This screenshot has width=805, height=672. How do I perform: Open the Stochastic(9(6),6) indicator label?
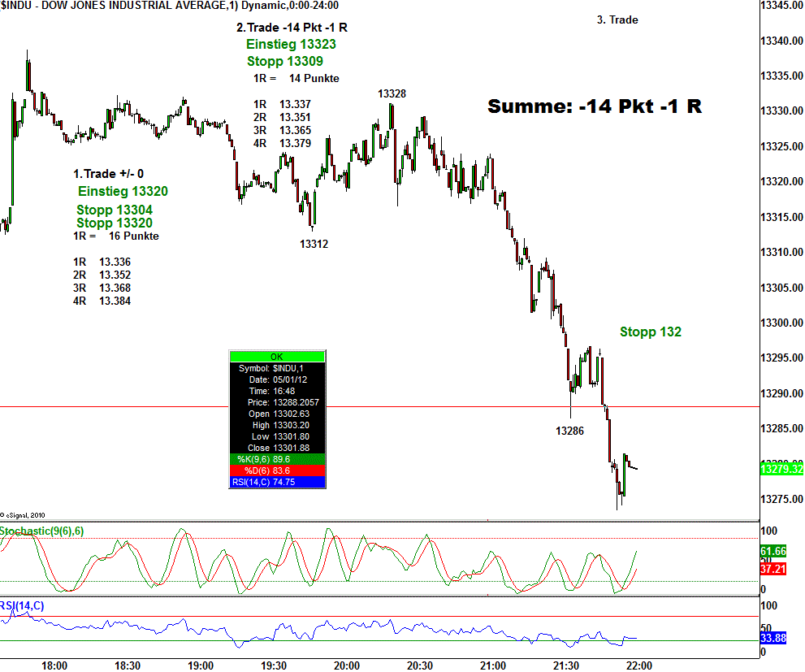click(x=42, y=531)
